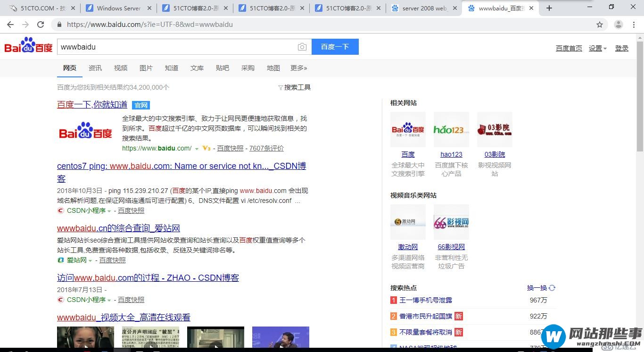Switch to the server 2008 web browser tab
This screenshot has height=352, width=644.
point(424,8)
